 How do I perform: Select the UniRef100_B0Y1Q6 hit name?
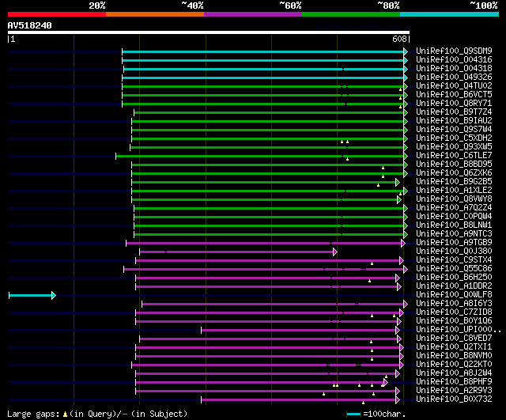tap(454, 321)
